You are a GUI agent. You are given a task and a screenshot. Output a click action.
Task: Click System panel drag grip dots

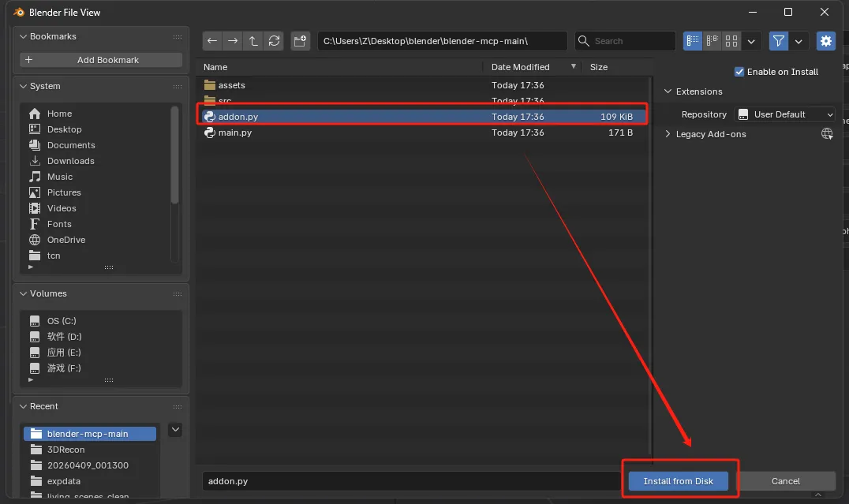point(177,87)
